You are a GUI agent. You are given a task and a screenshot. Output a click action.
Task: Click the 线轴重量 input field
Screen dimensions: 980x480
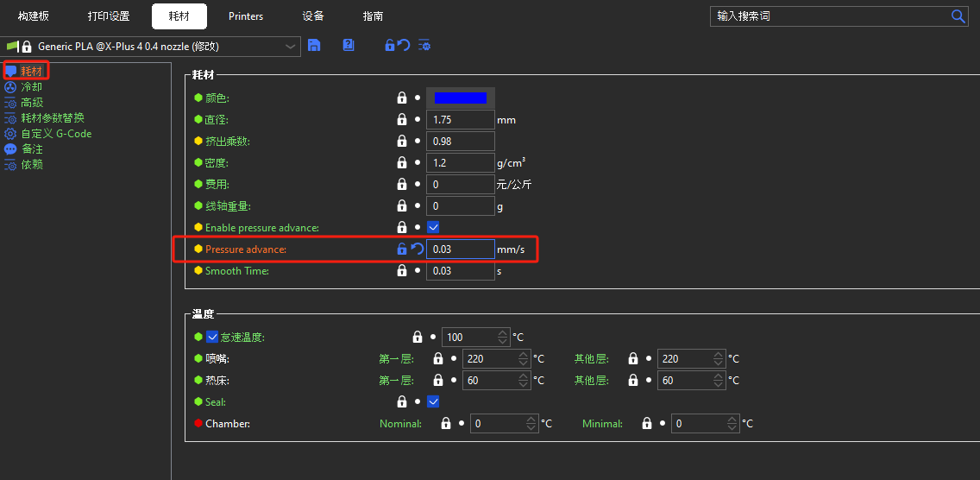point(461,205)
